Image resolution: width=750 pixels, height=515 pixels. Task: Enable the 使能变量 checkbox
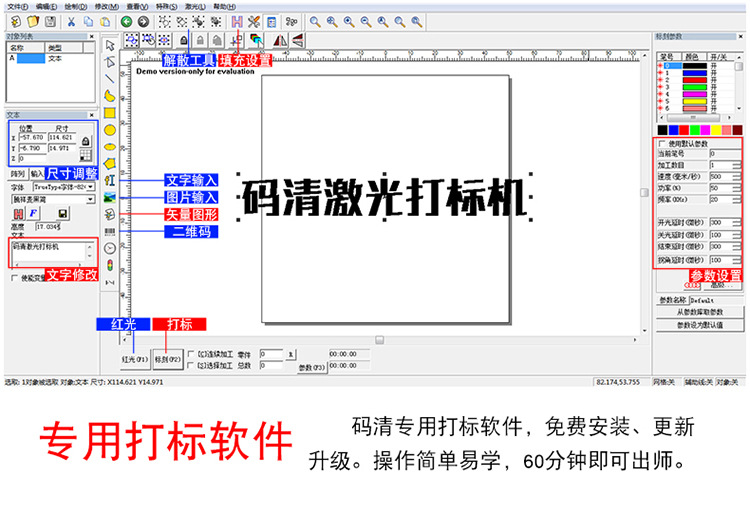tap(14, 277)
